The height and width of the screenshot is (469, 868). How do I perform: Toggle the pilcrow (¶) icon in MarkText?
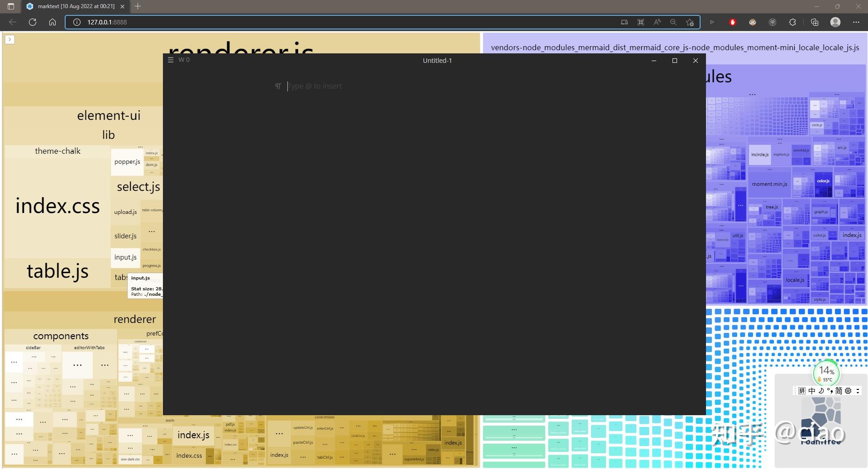point(278,86)
